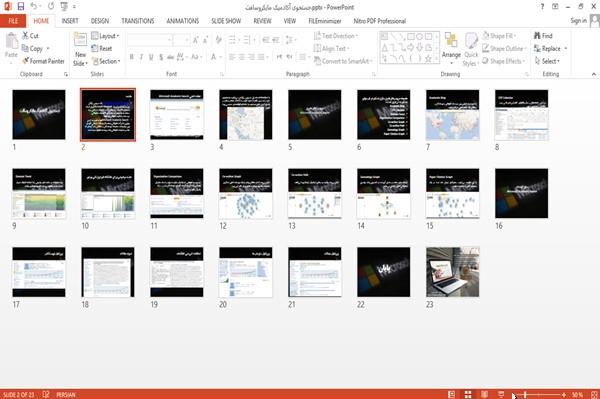Switch to the TRANSITIONS tab
This screenshot has width=600, height=399.
138,21
